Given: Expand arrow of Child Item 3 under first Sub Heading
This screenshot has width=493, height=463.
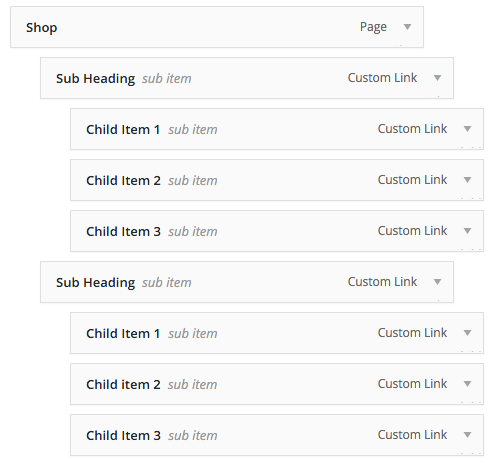Looking at the screenshot, I should (467, 231).
